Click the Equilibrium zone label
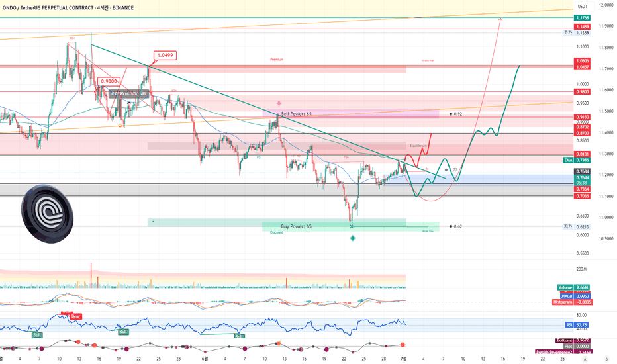 (418, 146)
